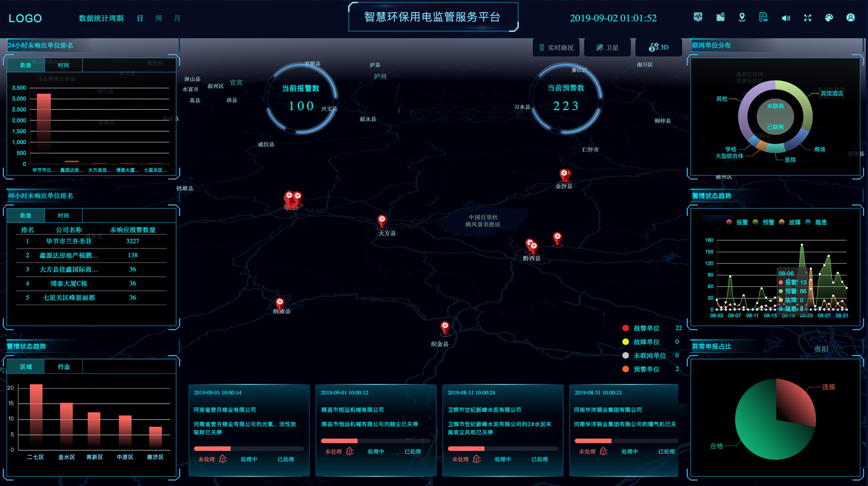
Task: Click progress bar on 河南省登月梯业 card
Action: coord(249,448)
